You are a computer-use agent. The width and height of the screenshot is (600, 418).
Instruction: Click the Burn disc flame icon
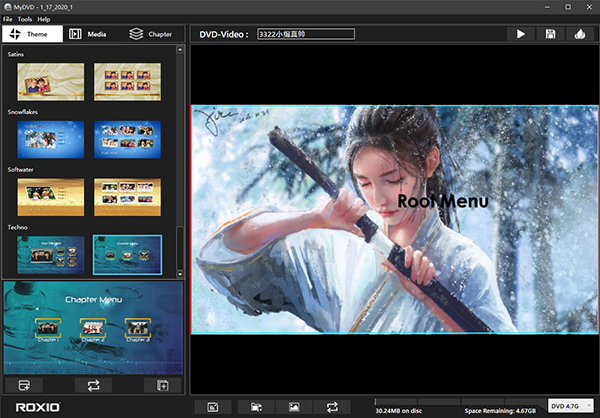(x=579, y=34)
